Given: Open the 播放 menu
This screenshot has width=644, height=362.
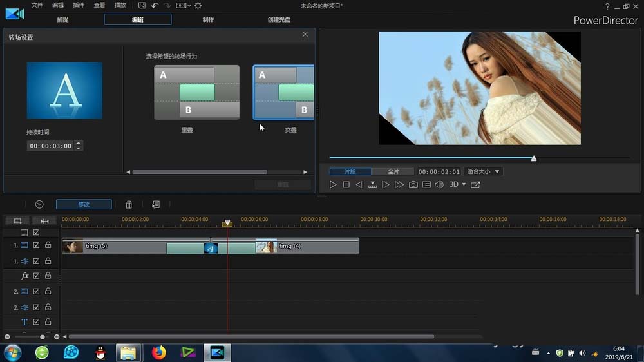Looking at the screenshot, I should pyautogui.click(x=120, y=5).
